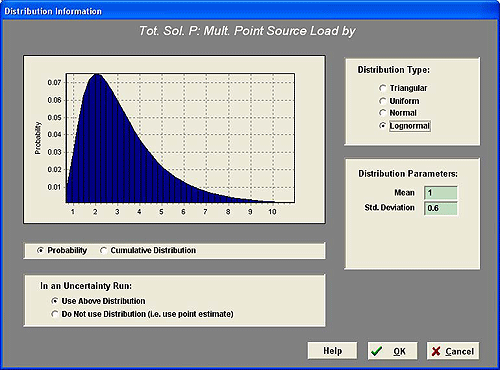Click the Distribution Information title bar
This screenshot has width=500, height=370.
[250, 11]
